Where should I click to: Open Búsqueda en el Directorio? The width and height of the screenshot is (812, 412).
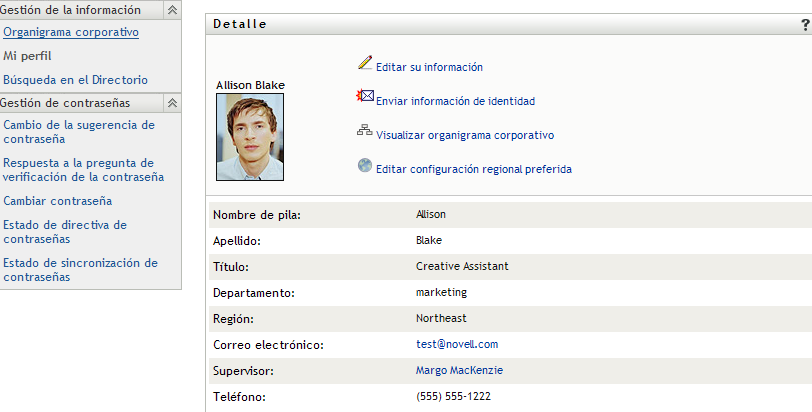point(75,80)
